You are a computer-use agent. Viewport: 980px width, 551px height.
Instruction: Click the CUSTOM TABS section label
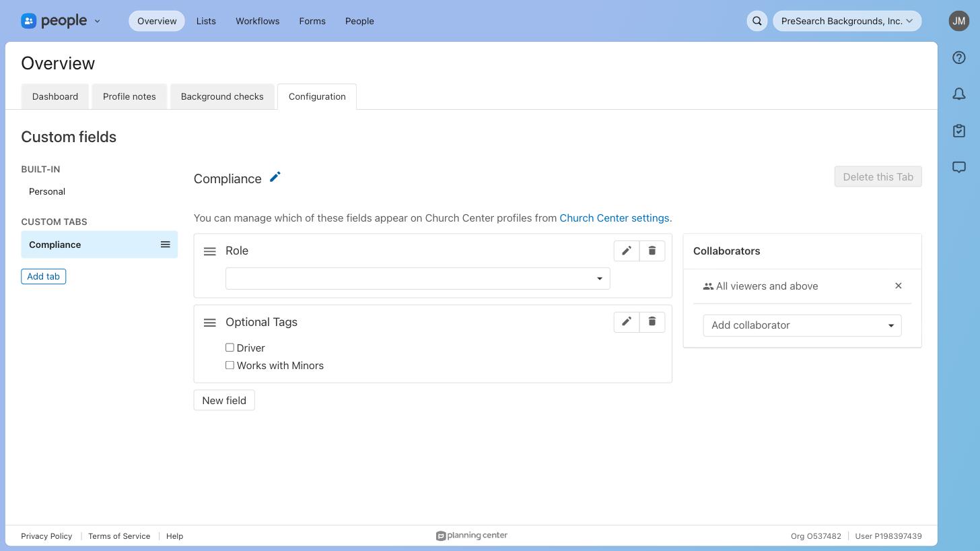[54, 222]
